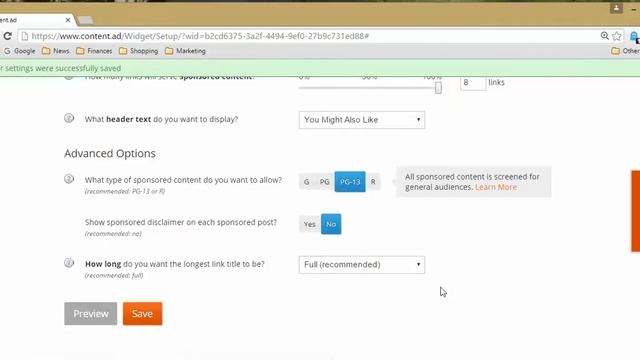Image resolution: width=640 pixels, height=360 pixels.
Task: Select the R content rating
Action: (373, 182)
